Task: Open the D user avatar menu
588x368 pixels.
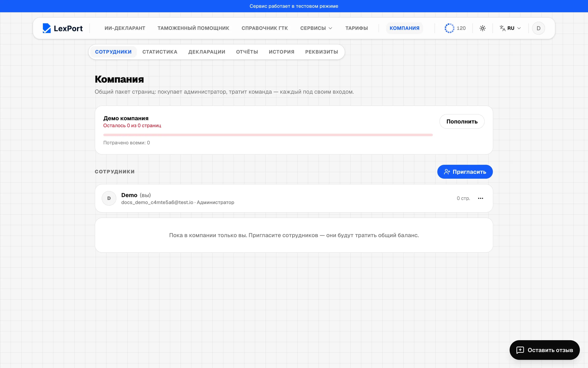Action: click(538, 28)
